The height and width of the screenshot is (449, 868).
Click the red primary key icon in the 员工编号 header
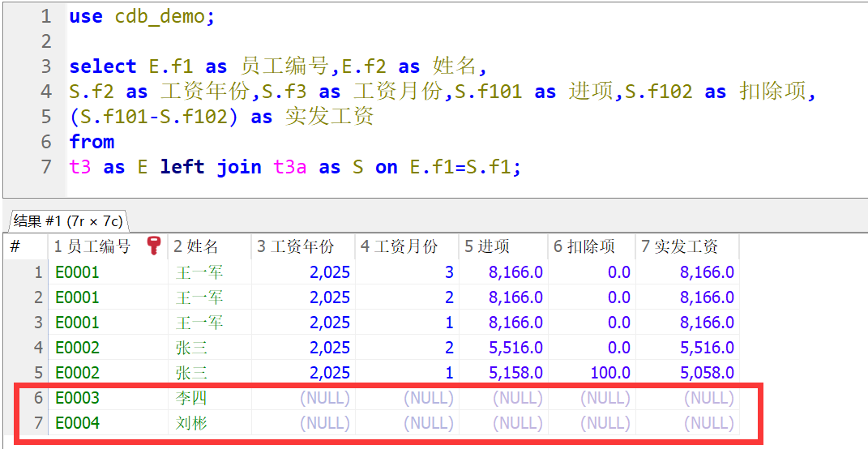[x=153, y=246]
